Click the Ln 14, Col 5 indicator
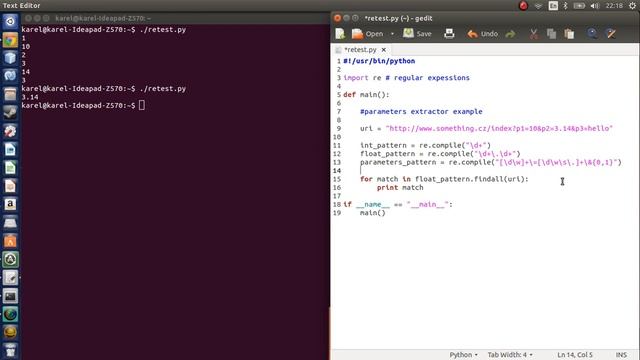 click(x=575, y=355)
